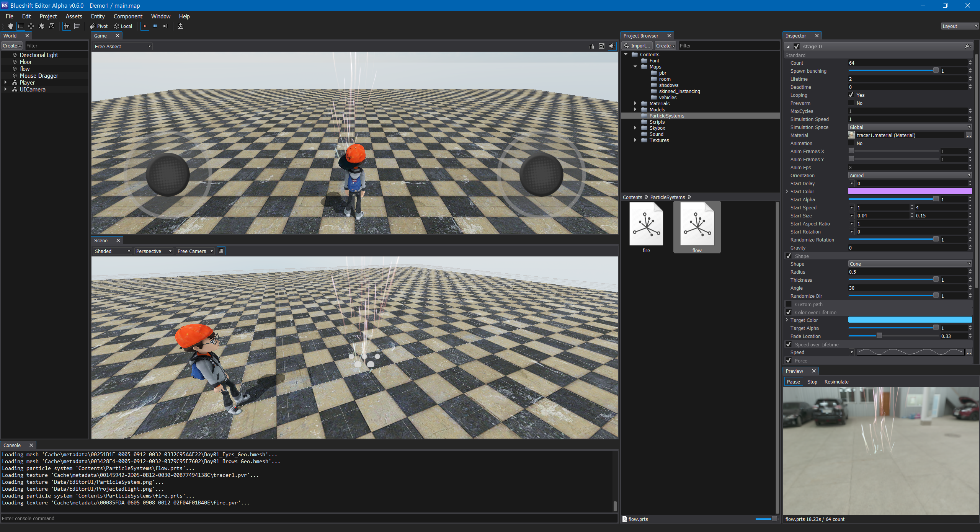This screenshot has height=532, width=980.
Task: Click the Import button in Project Browser
Action: coord(638,45)
